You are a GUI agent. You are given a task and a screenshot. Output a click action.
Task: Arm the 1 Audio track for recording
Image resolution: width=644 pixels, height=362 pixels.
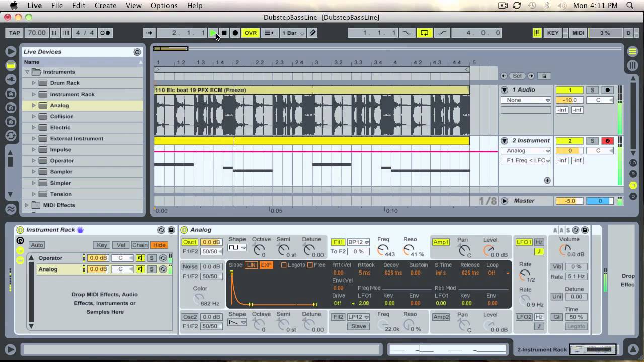(x=607, y=90)
